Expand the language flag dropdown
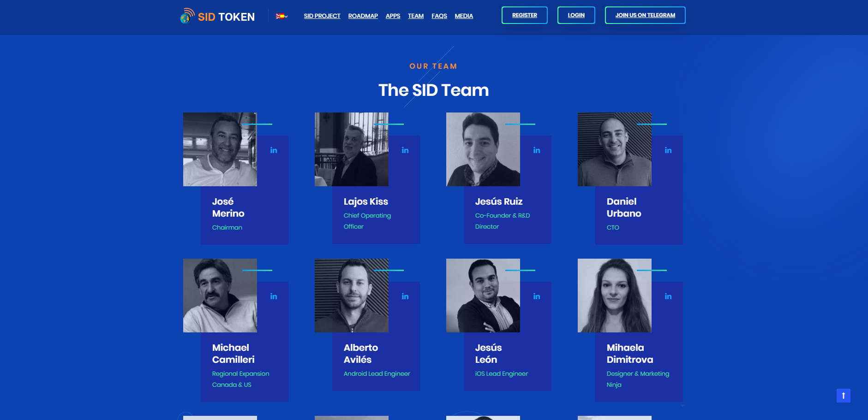 (281, 16)
